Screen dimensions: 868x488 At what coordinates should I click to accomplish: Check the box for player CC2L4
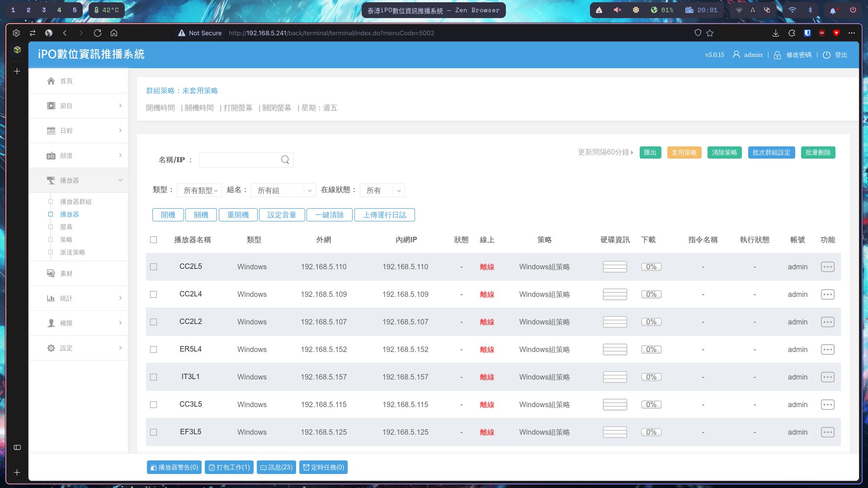[153, 295]
